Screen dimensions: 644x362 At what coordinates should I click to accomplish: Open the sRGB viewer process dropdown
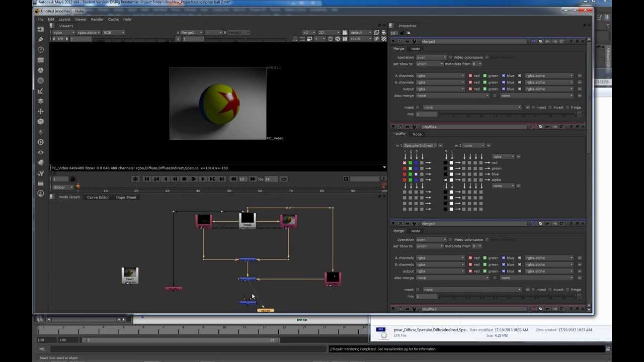pyautogui.click(x=360, y=39)
